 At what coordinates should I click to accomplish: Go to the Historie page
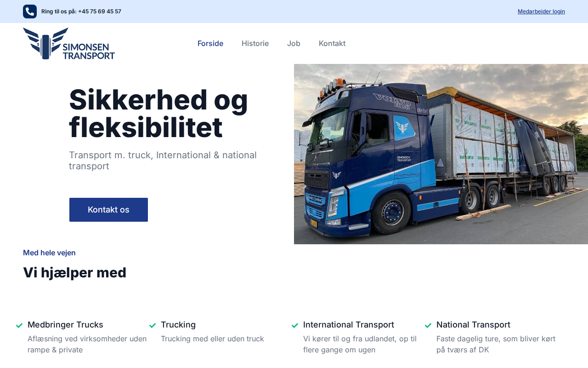255,43
